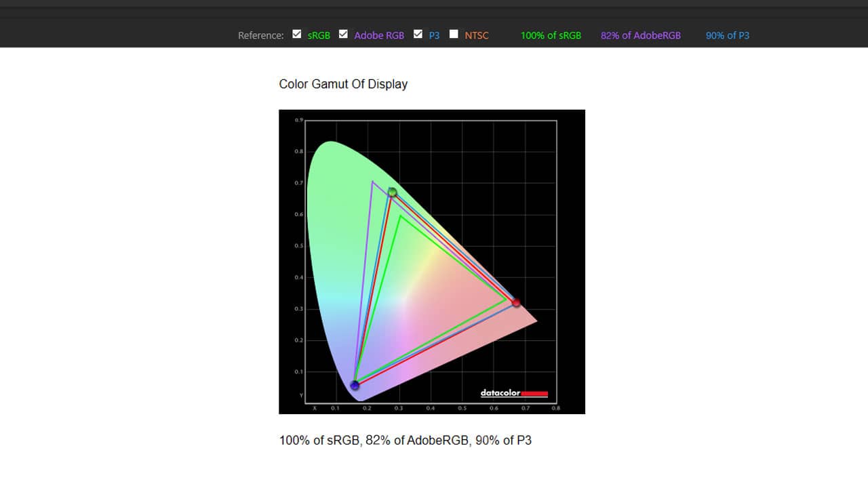Click the blue primary marker on chart
This screenshot has height=488, width=868.
[355, 385]
